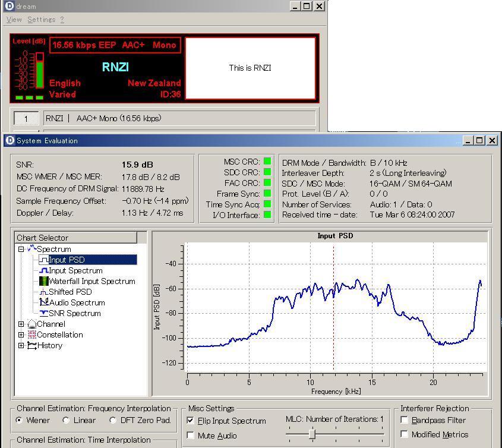Minimize the System Evaluation window
502x448 pixels.
[x=468, y=140]
